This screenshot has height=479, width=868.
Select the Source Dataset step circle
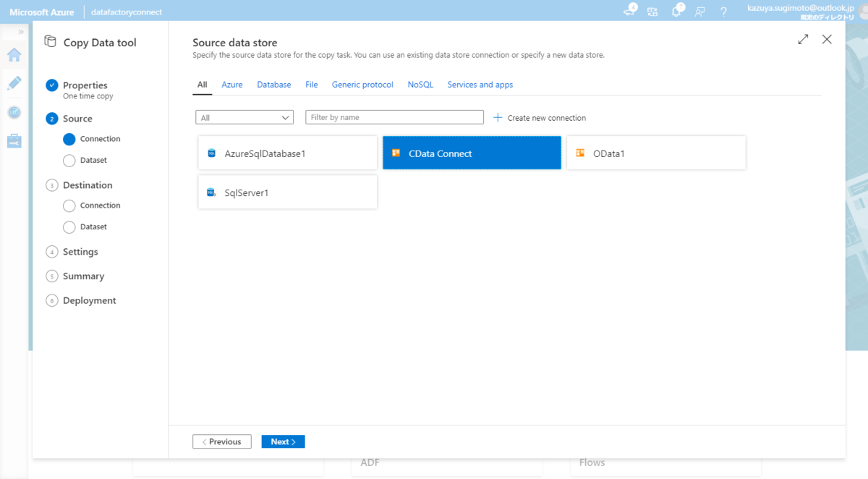(x=69, y=161)
